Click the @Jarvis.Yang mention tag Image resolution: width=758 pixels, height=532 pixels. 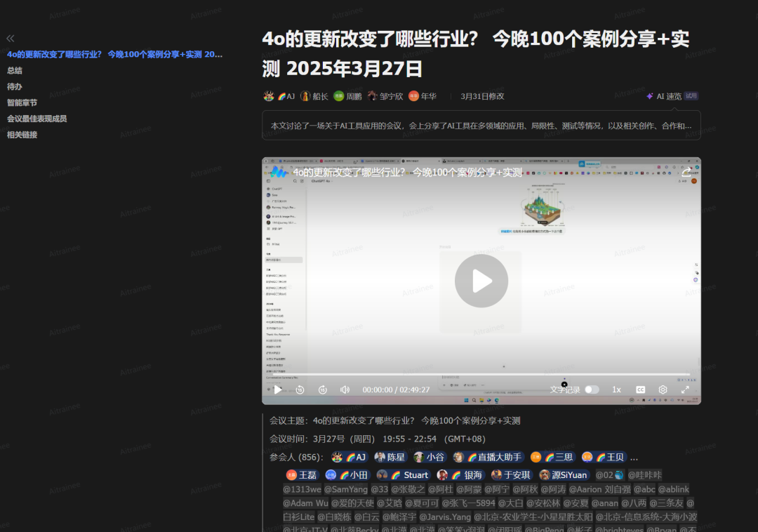445,517
